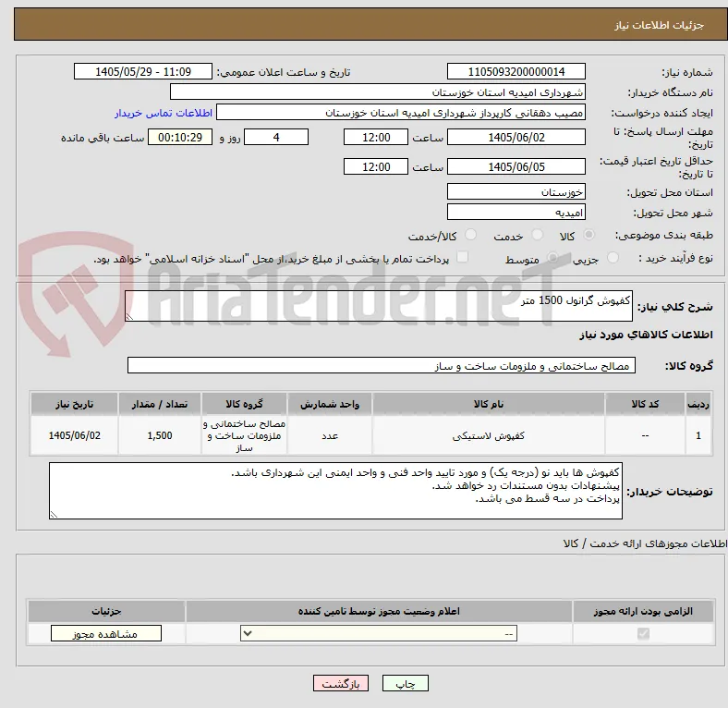Image resolution: width=728 pixels, height=708 pixels.
Task: Click the نام دستگاه خریدار field
Action: tap(378, 92)
